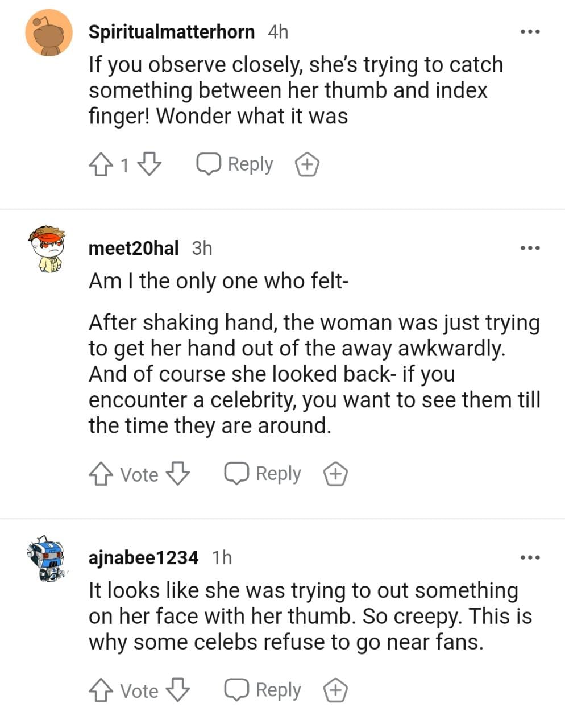Give award to ajnabee1234's comment
Image resolution: width=565 pixels, height=728 pixels.
coord(335,690)
